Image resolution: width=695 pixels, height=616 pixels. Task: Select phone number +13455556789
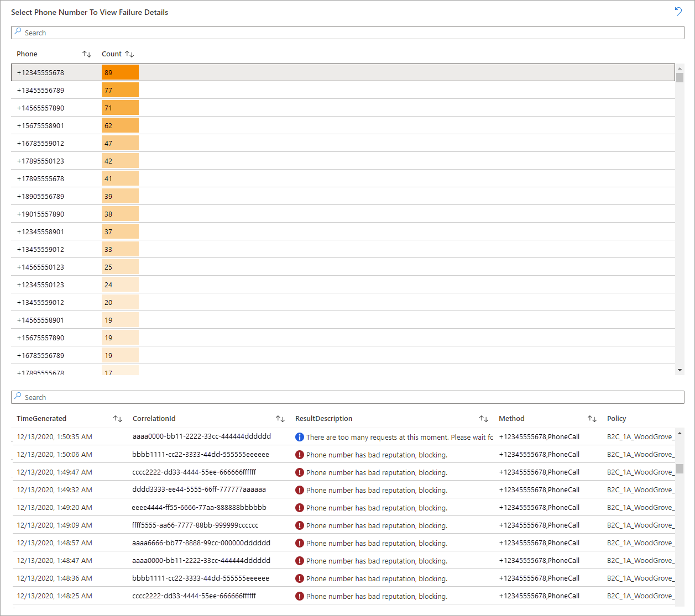(x=40, y=90)
